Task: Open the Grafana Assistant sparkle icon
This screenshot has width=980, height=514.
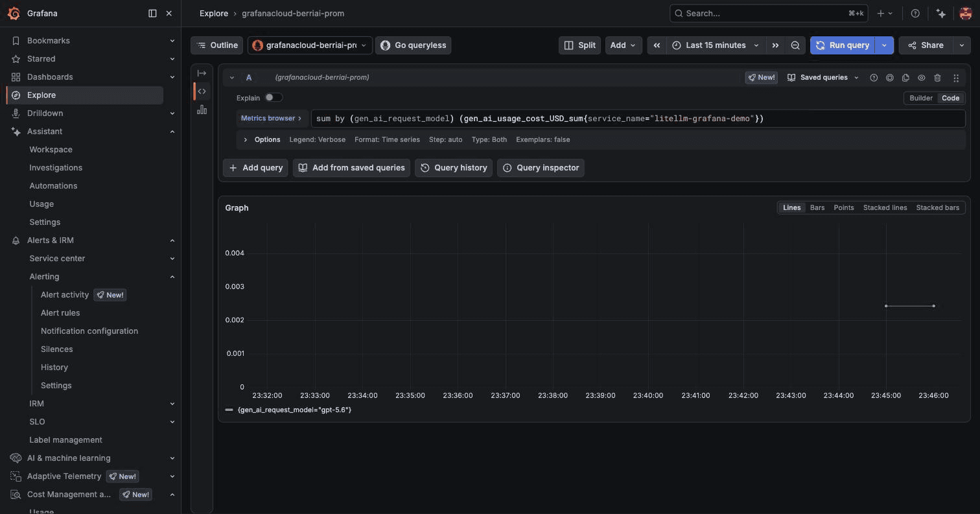Action: tap(941, 13)
